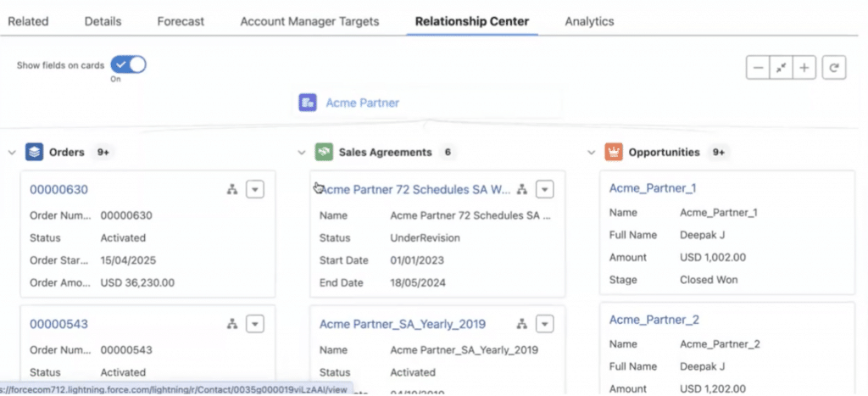The height and width of the screenshot is (396, 868).
Task: Click the Orders stack icon
Action: pos(34,152)
